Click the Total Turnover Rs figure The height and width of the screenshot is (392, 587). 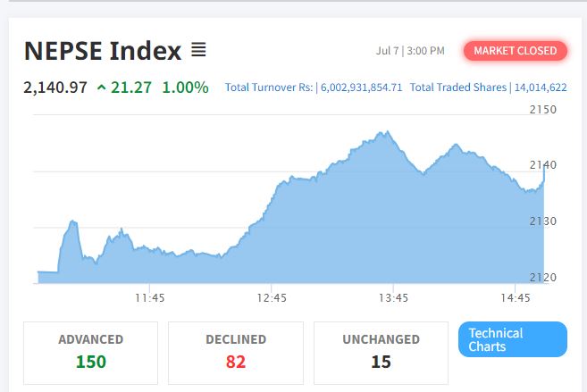pos(314,88)
